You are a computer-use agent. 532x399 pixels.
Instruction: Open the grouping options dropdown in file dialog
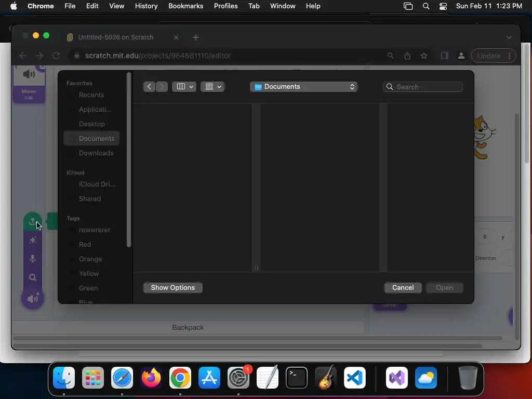tap(212, 87)
